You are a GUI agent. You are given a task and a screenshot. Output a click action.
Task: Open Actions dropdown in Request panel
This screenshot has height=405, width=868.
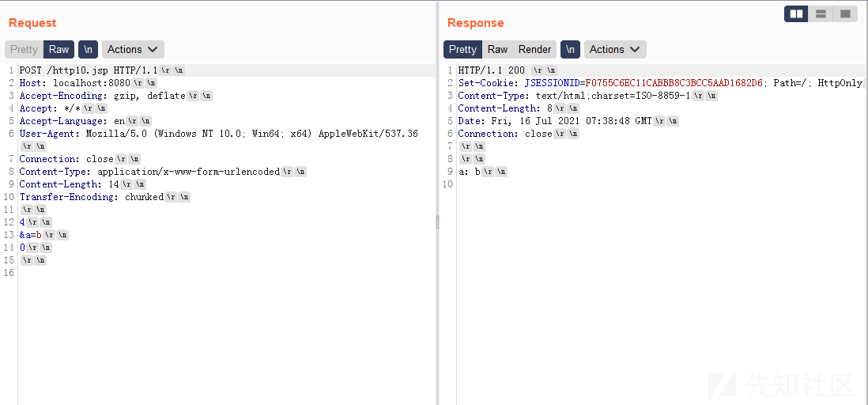[133, 49]
